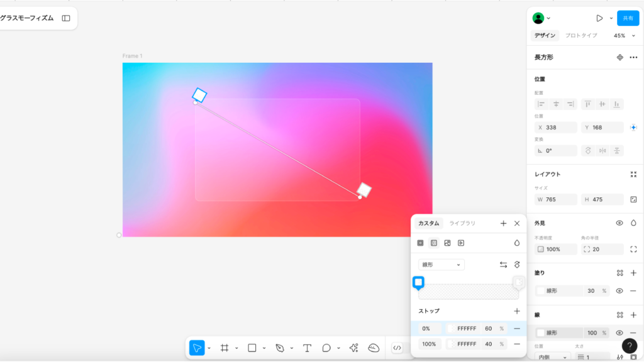Toggle 外見 appearance visibility eye icon
644x362 pixels.
[619, 223]
